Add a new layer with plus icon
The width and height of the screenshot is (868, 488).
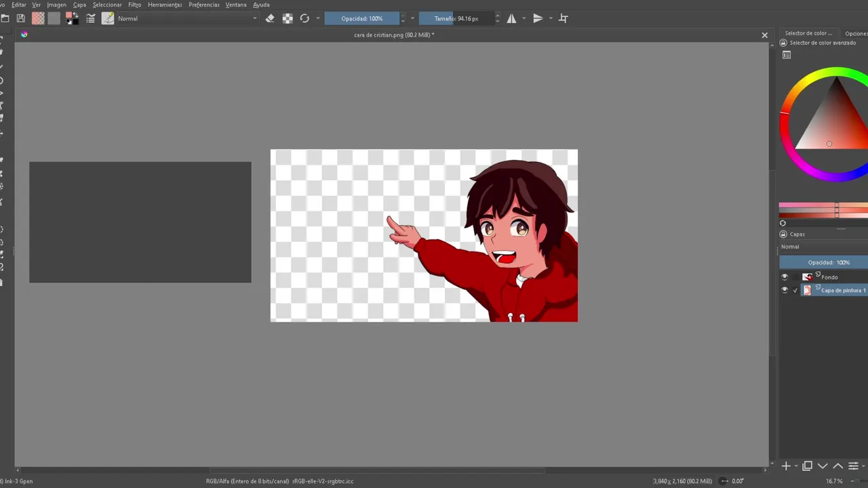tap(786, 466)
